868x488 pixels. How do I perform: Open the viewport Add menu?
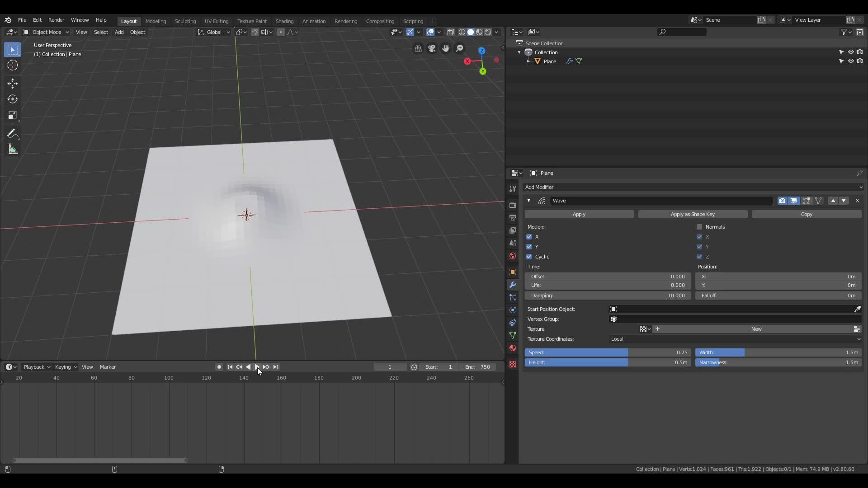click(119, 32)
